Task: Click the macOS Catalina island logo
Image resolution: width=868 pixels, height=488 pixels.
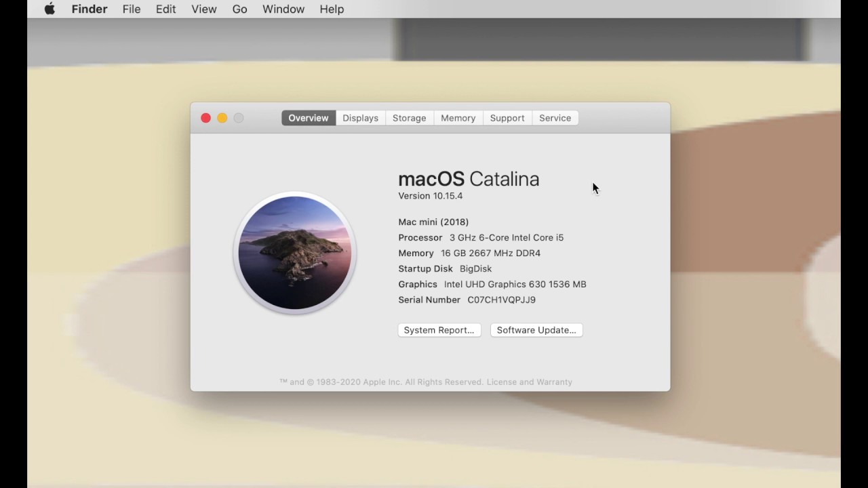Action: [295, 253]
